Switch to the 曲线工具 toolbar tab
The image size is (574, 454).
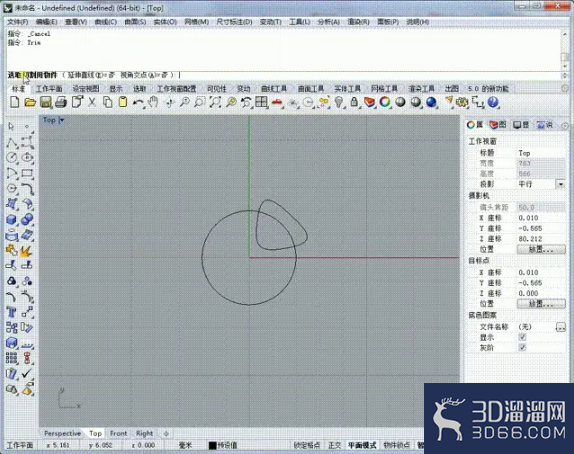pyautogui.click(x=274, y=89)
